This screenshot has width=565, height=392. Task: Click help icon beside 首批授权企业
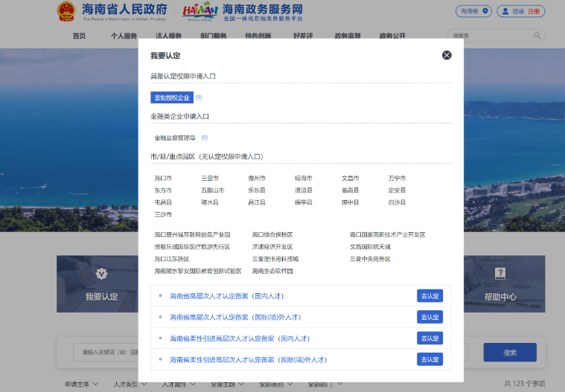(x=199, y=97)
